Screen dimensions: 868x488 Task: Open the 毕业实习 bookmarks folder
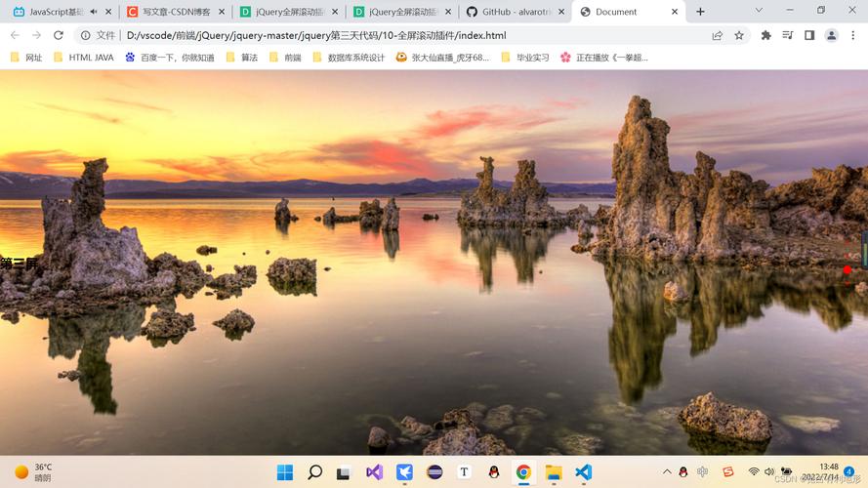click(x=524, y=58)
